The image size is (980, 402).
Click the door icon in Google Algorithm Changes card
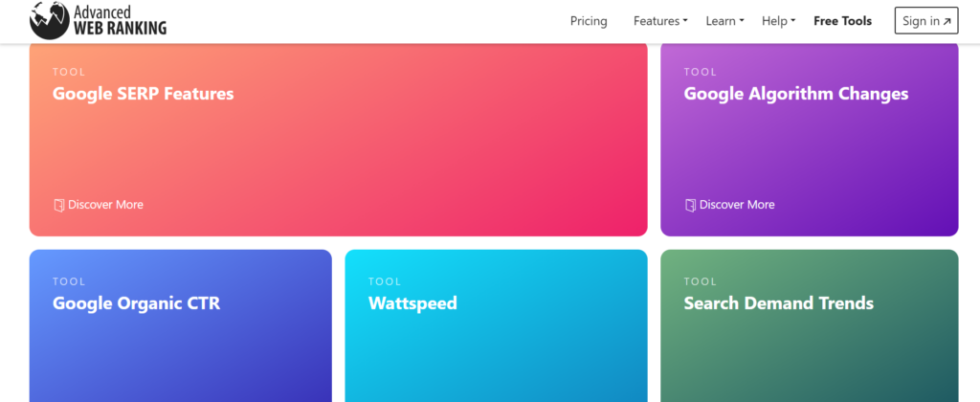690,205
